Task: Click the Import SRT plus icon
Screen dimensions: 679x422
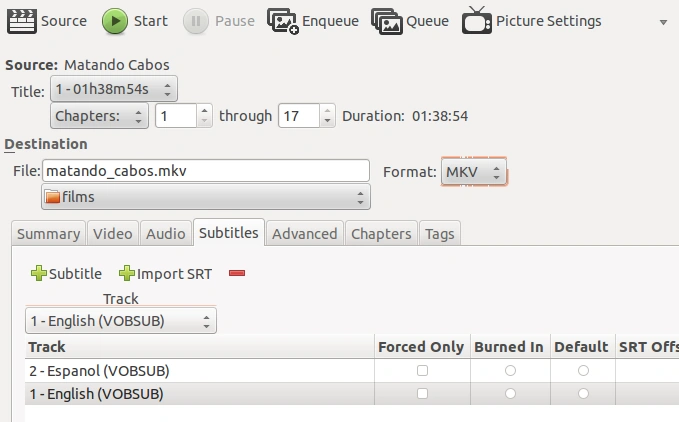Action: point(127,274)
